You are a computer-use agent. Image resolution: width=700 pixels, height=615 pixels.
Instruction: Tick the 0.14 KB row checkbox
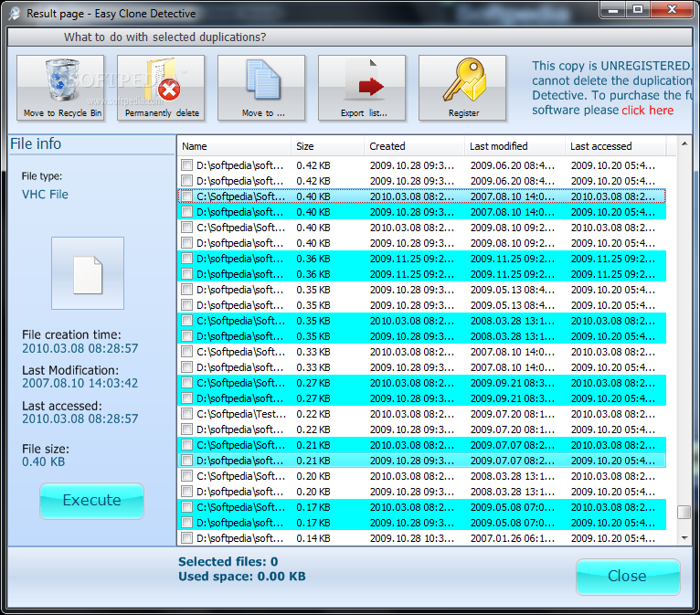pyautogui.click(x=186, y=538)
